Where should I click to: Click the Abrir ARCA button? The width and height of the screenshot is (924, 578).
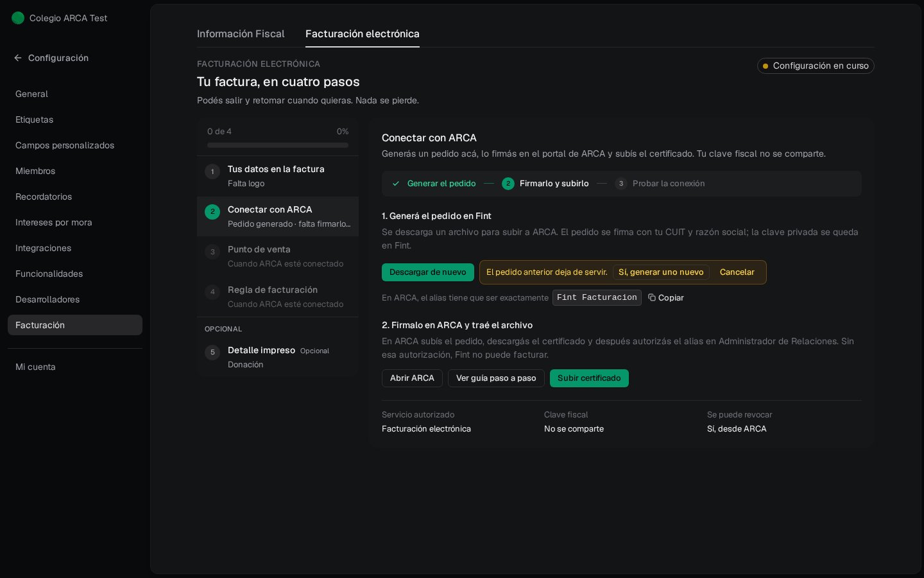412,378
